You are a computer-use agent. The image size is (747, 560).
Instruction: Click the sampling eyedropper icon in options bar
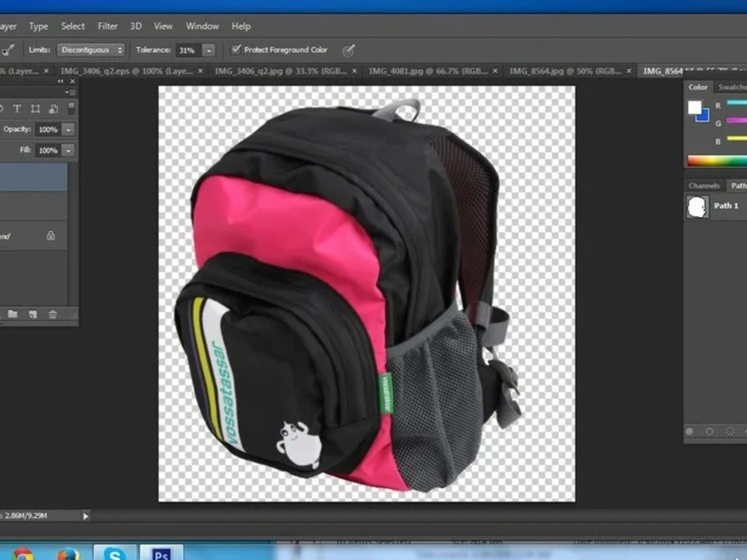click(8, 49)
